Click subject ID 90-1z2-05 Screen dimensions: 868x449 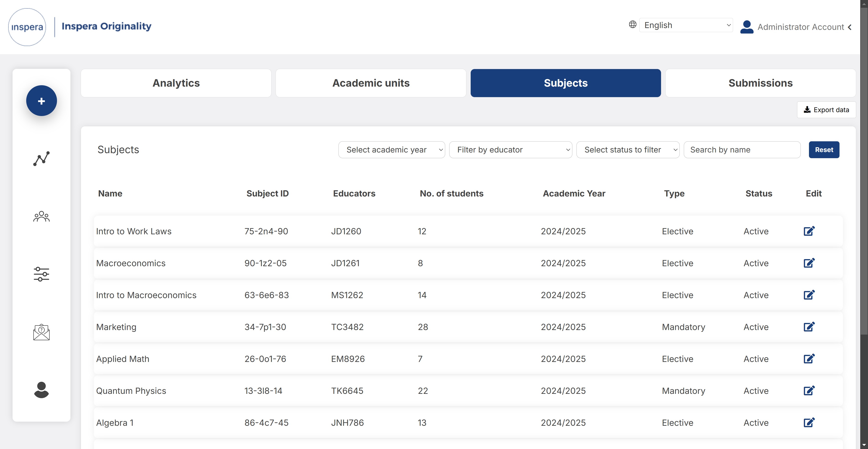coord(266,263)
